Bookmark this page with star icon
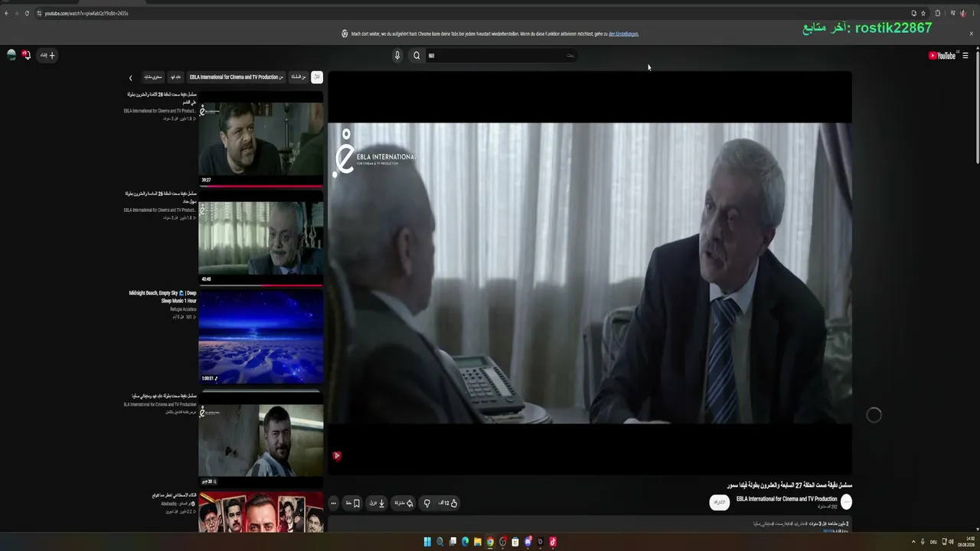The image size is (980, 551). point(923,13)
